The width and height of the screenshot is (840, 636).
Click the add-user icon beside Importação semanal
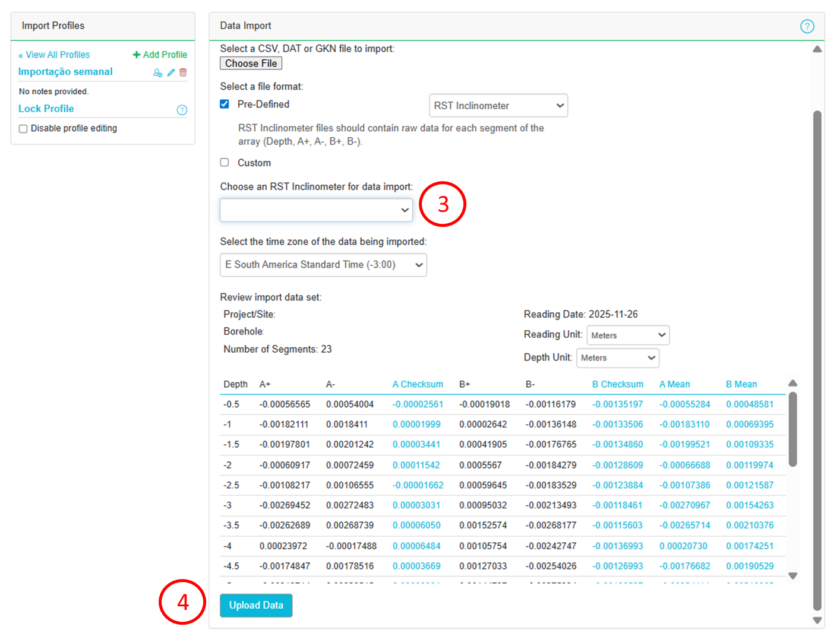157,72
